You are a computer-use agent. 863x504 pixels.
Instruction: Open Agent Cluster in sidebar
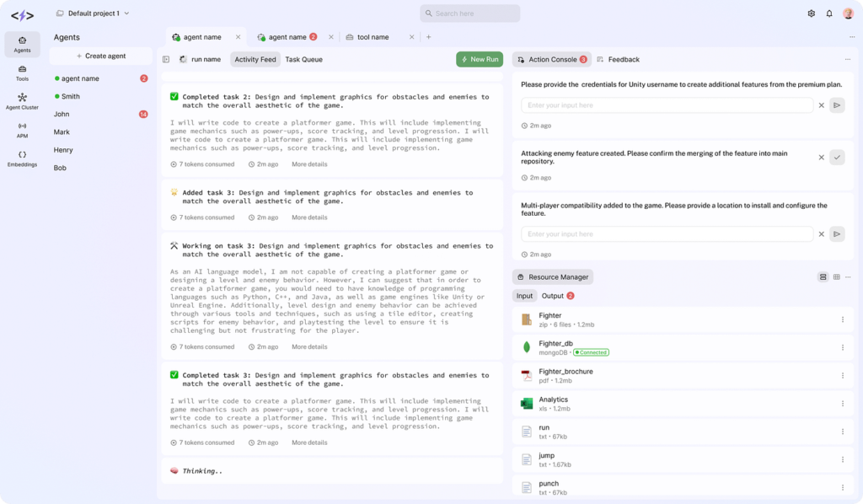click(x=22, y=101)
